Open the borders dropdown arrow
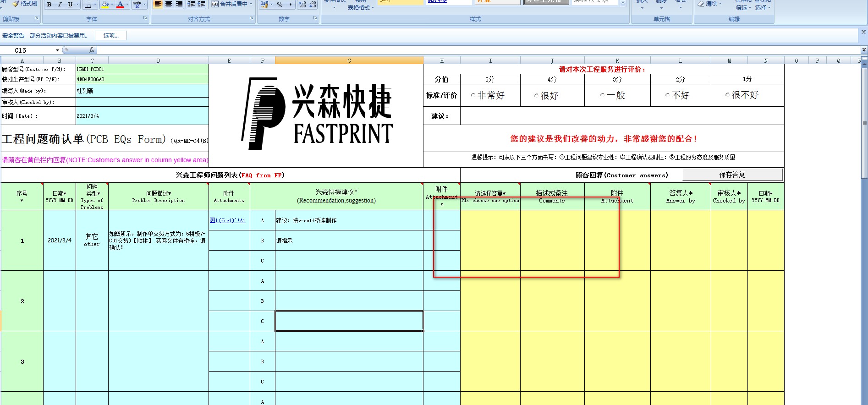Image resolution: width=868 pixels, height=405 pixels. (95, 5)
